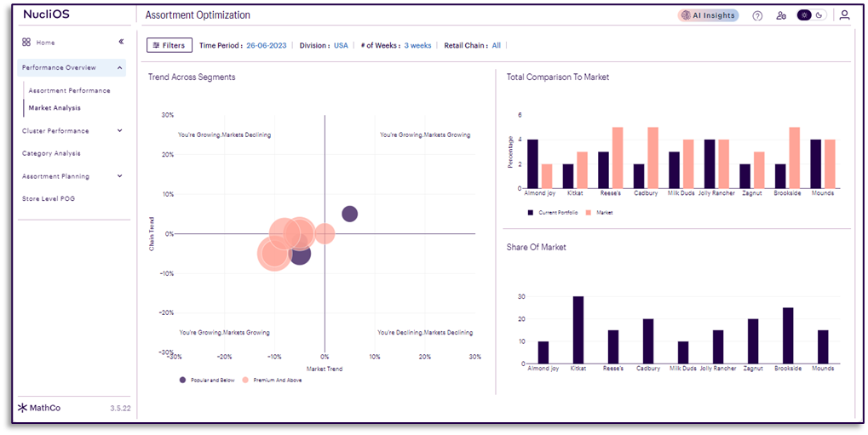Click the help question mark icon
The width and height of the screenshot is (868, 435).
757,15
